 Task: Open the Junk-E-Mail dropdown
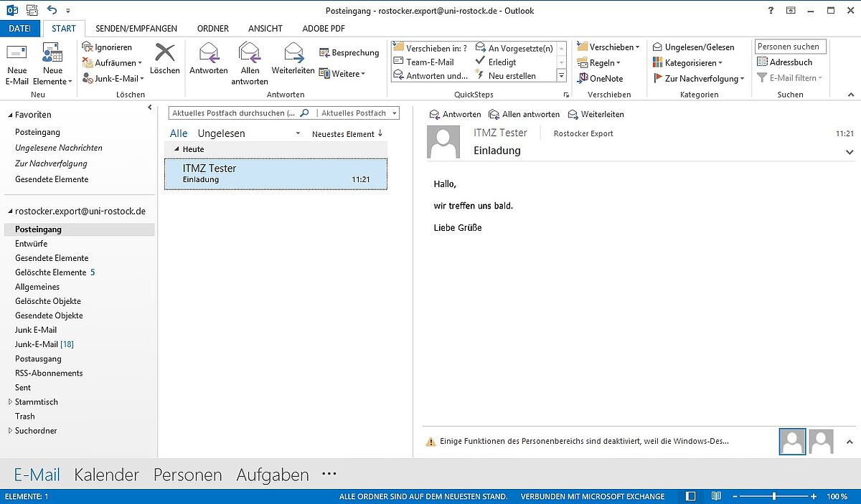[113, 78]
